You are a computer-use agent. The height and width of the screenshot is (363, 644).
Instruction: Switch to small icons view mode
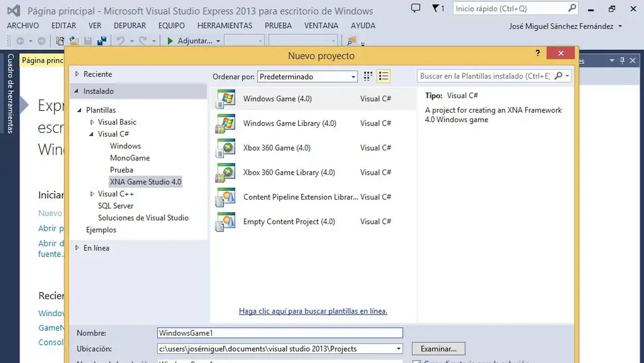[x=368, y=76]
